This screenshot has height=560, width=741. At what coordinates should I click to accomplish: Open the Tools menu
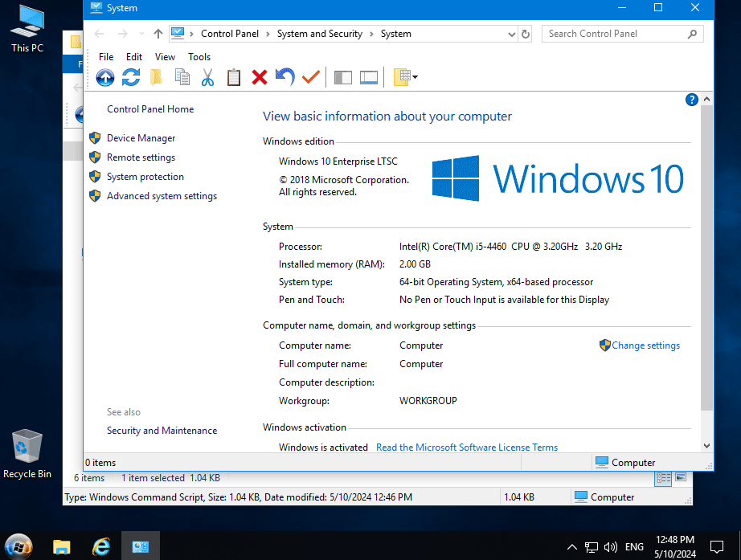tap(199, 57)
